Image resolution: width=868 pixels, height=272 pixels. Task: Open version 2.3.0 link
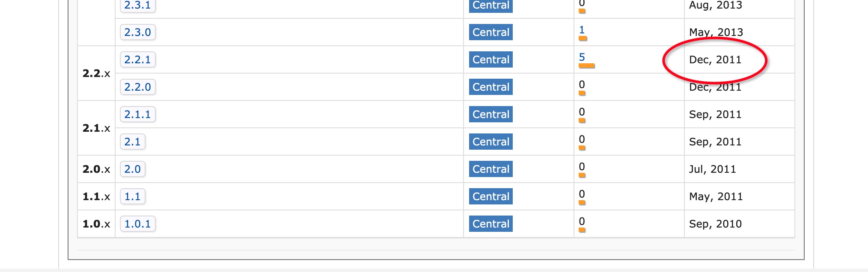point(137,32)
